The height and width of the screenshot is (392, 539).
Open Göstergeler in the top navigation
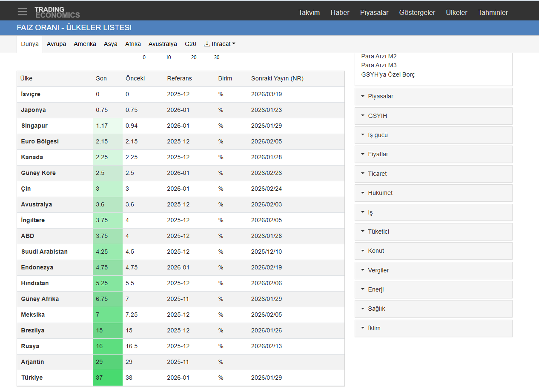(x=417, y=12)
